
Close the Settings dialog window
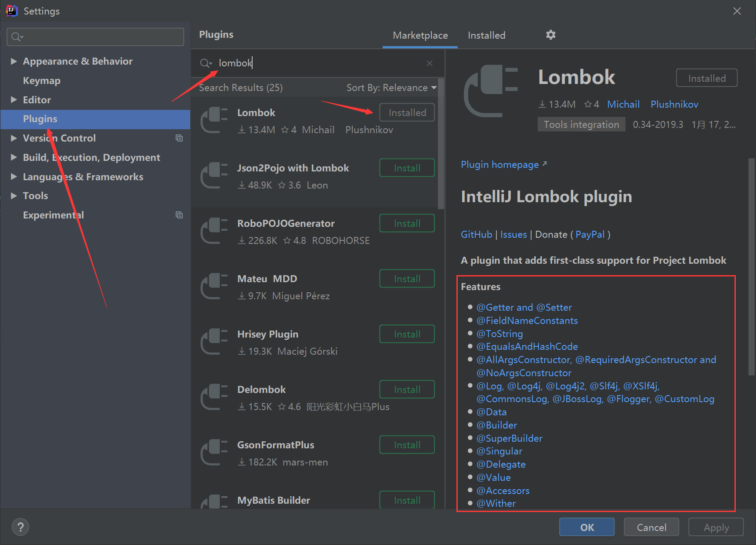(x=737, y=11)
